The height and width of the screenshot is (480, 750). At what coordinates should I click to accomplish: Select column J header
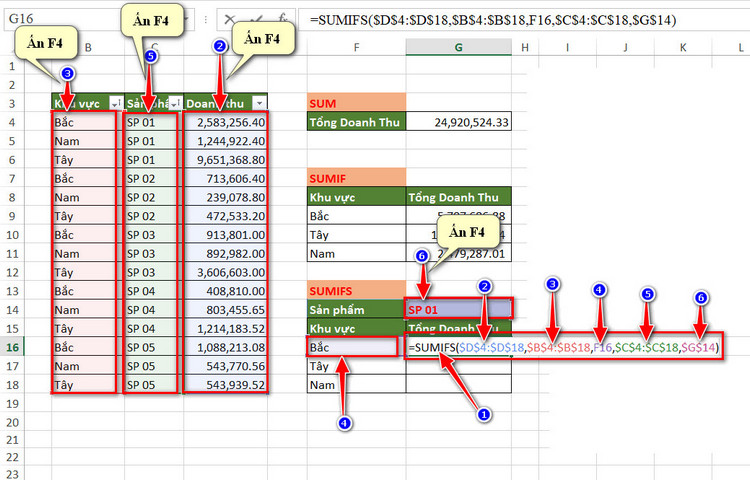625,47
